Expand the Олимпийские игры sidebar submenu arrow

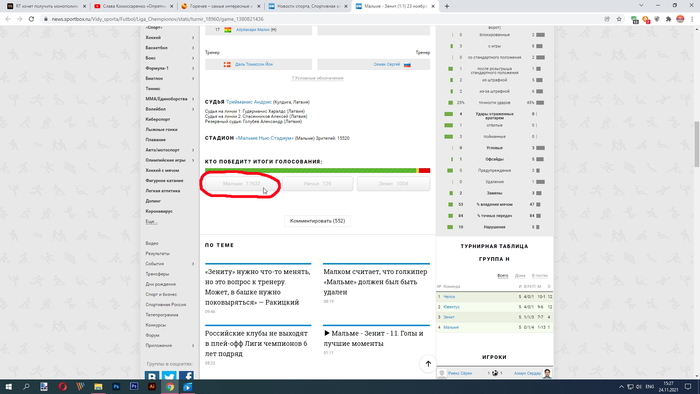coord(193,160)
